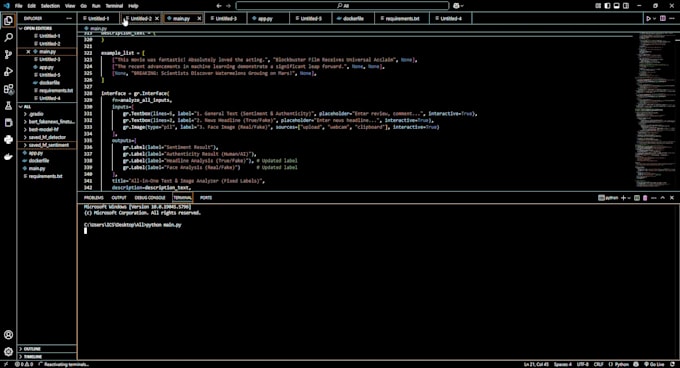This screenshot has height=368, width=680.
Task: Close the Untitled-2 editor tab
Action: pyautogui.click(x=157, y=19)
